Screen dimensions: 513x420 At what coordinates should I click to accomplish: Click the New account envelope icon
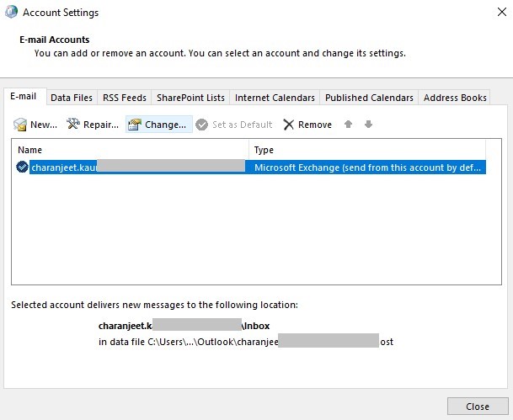tap(20, 125)
